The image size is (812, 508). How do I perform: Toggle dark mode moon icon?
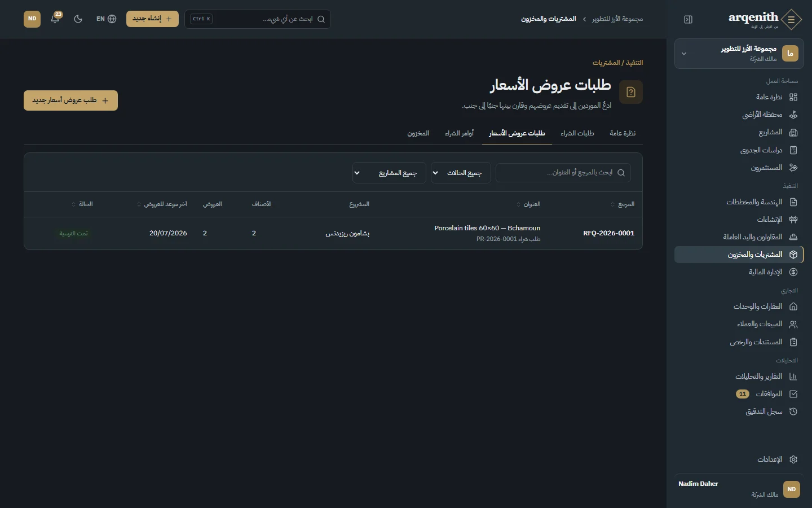pyautogui.click(x=78, y=19)
